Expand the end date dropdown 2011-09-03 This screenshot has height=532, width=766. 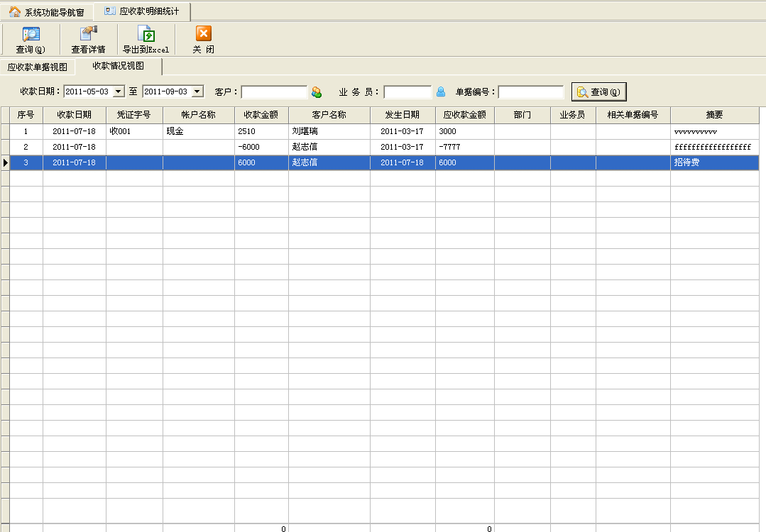pos(197,92)
